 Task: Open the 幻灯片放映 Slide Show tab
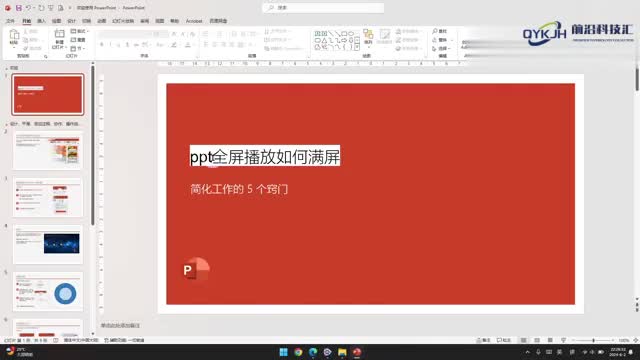point(123,21)
